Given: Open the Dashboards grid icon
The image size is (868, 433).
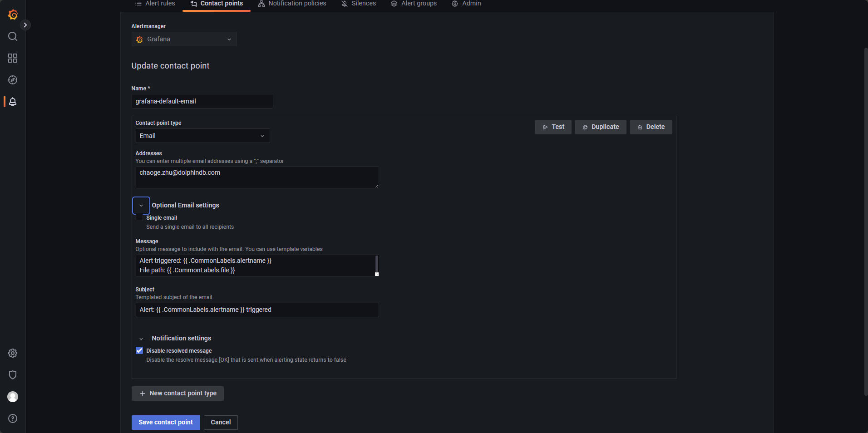Looking at the screenshot, I should 13,58.
